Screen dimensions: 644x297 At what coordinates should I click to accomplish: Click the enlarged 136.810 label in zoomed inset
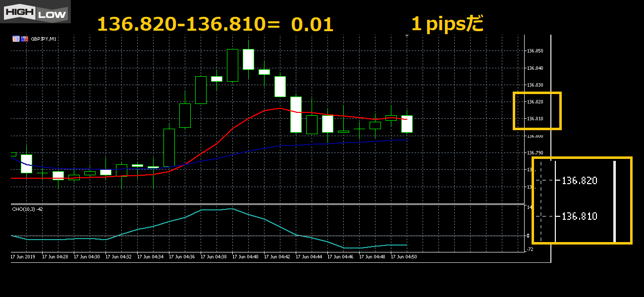pos(579,216)
